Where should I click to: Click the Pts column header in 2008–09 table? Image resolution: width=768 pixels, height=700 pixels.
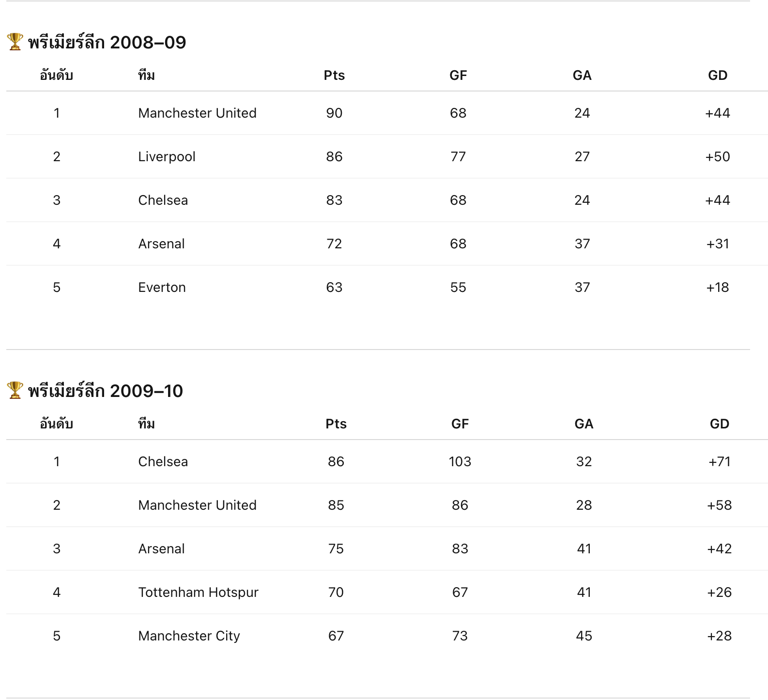click(334, 76)
